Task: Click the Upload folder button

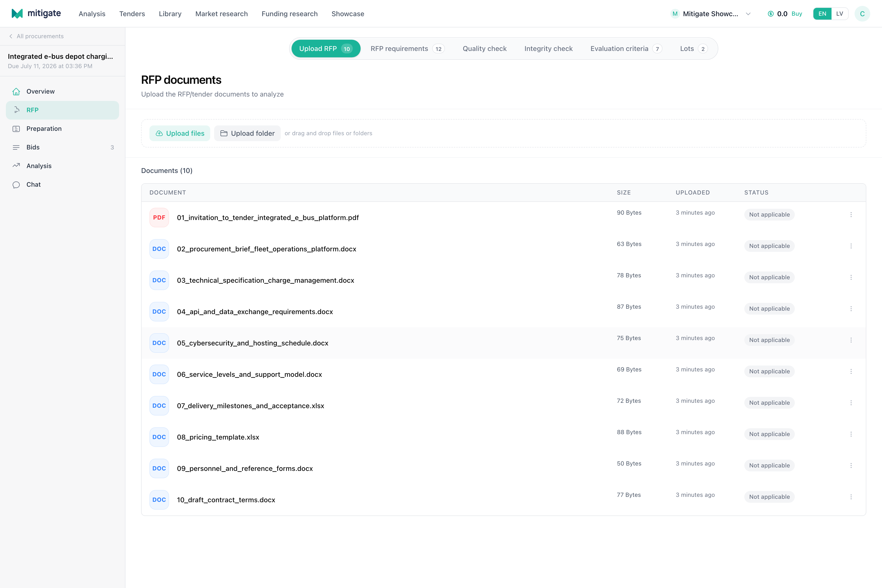Action: 247,133
